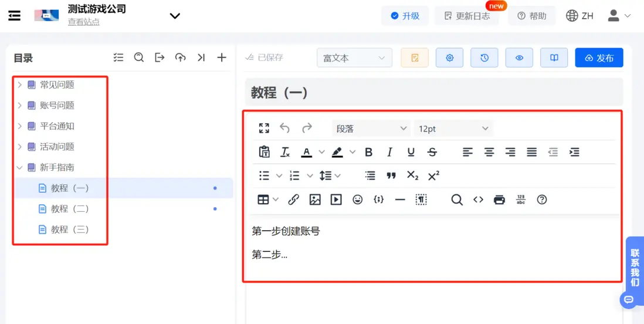
Task: Align text right
Action: click(x=510, y=152)
